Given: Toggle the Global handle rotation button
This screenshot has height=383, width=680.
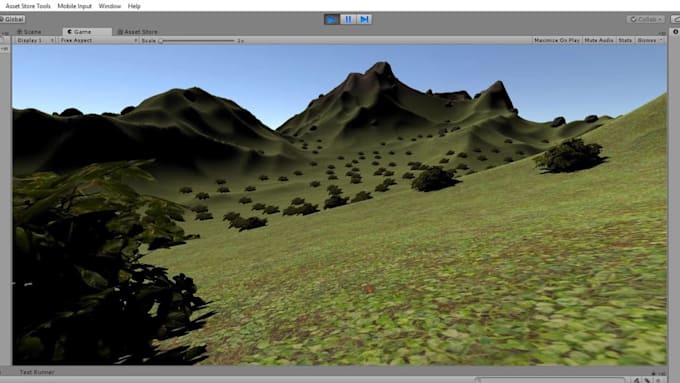Looking at the screenshot, I should click(x=12, y=19).
